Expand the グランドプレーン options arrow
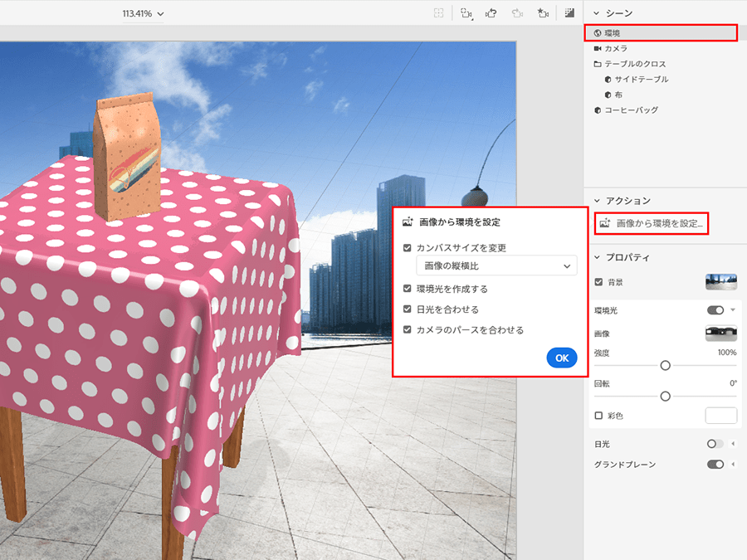This screenshot has height=560, width=747. click(x=733, y=465)
